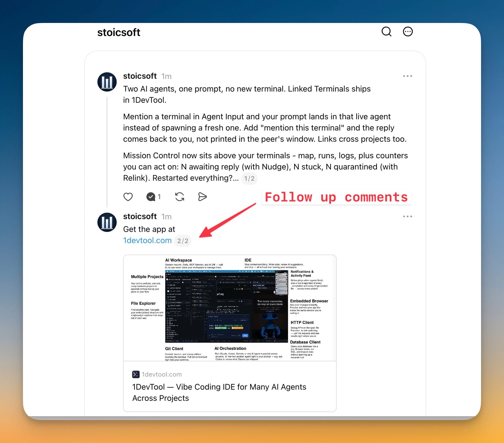Open search with the magnifier icon
The width and height of the screenshot is (504, 443).
click(386, 31)
